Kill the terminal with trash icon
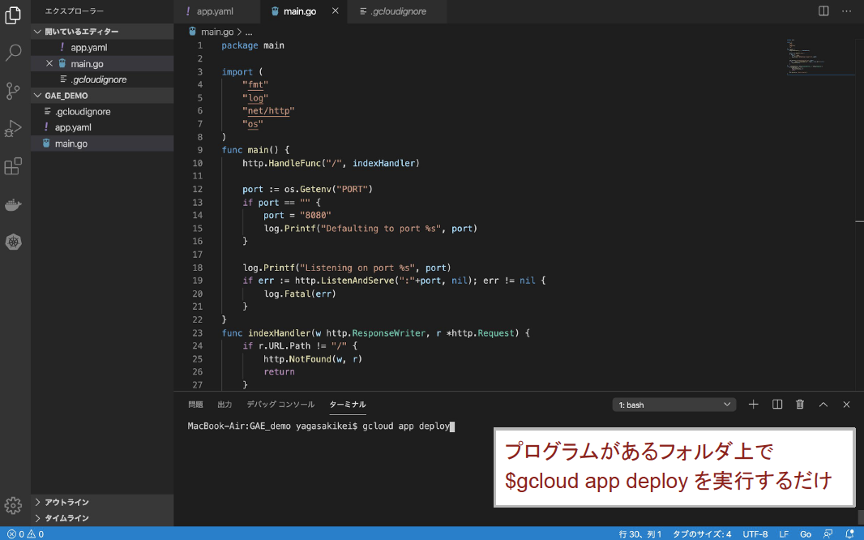The height and width of the screenshot is (540, 864). click(800, 404)
